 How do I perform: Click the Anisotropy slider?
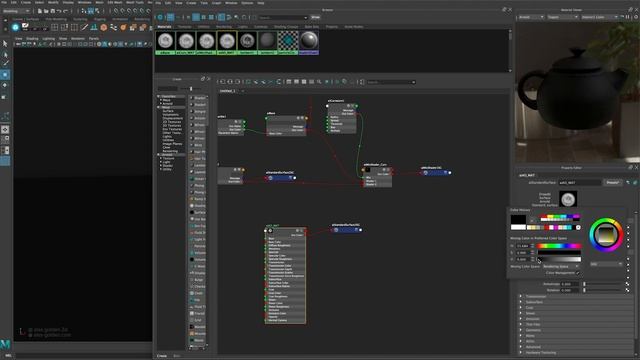click(603, 284)
